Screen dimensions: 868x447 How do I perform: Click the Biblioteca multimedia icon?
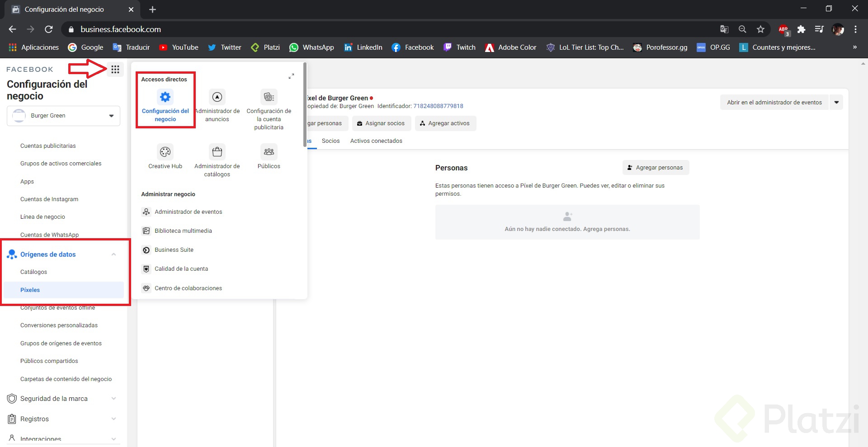point(146,231)
